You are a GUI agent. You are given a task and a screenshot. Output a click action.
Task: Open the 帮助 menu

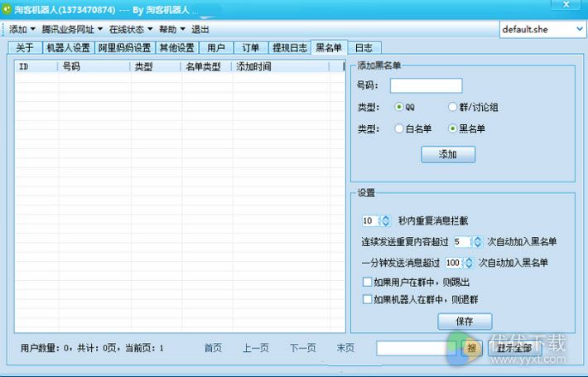[x=172, y=29]
